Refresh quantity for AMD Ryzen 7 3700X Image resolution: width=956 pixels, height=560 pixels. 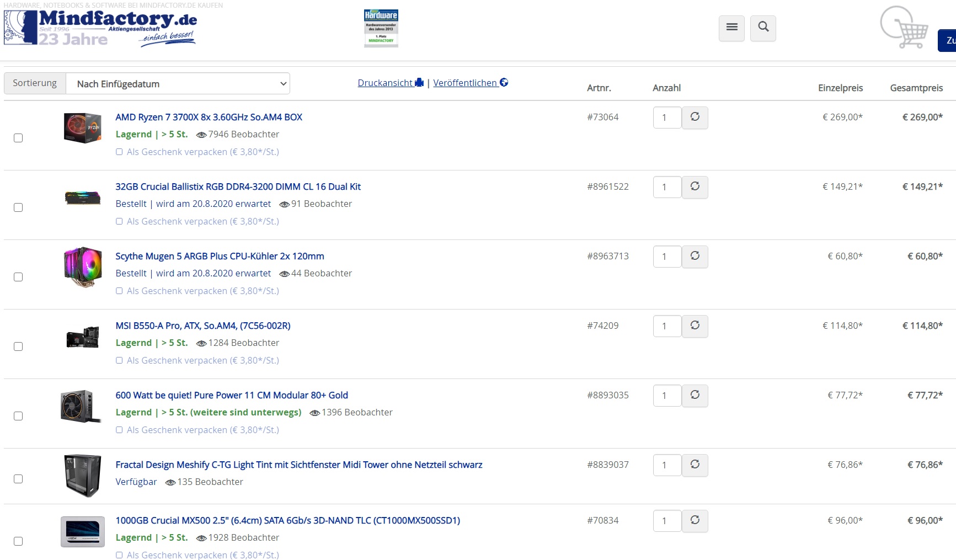point(695,118)
